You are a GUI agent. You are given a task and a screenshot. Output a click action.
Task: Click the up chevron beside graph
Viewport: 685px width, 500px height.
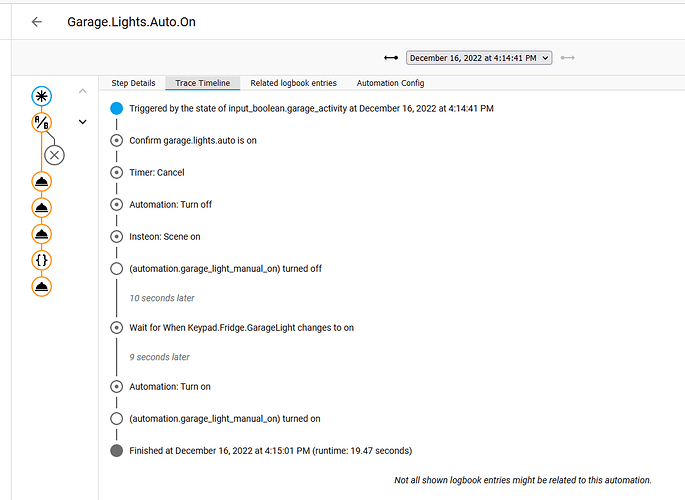pyautogui.click(x=82, y=92)
